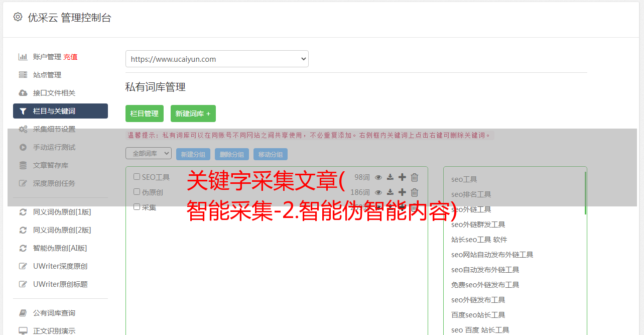Screen dimensions: 644x335
Task: Add keywords to 伪原创 with plus icon
Action: pos(402,192)
